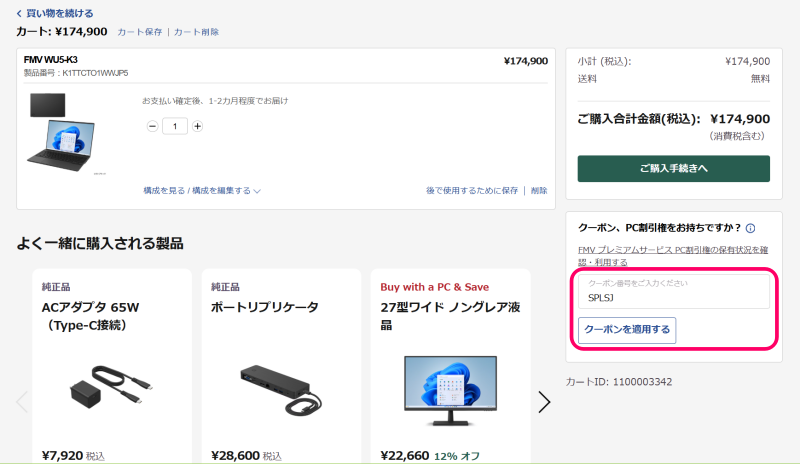Screen dimensions: 800x464
Task: Open the 27型ワイド monitor image
Action: click(x=451, y=390)
